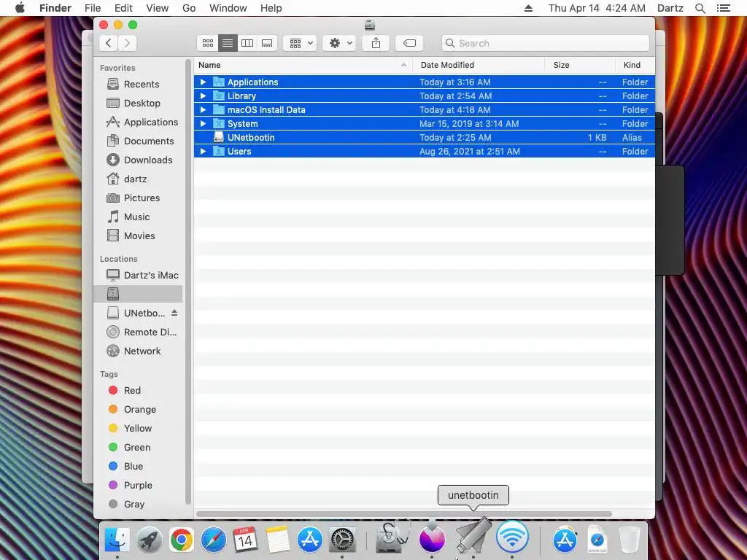The height and width of the screenshot is (560, 747).
Task: Open the Help menu
Action: pos(271,8)
